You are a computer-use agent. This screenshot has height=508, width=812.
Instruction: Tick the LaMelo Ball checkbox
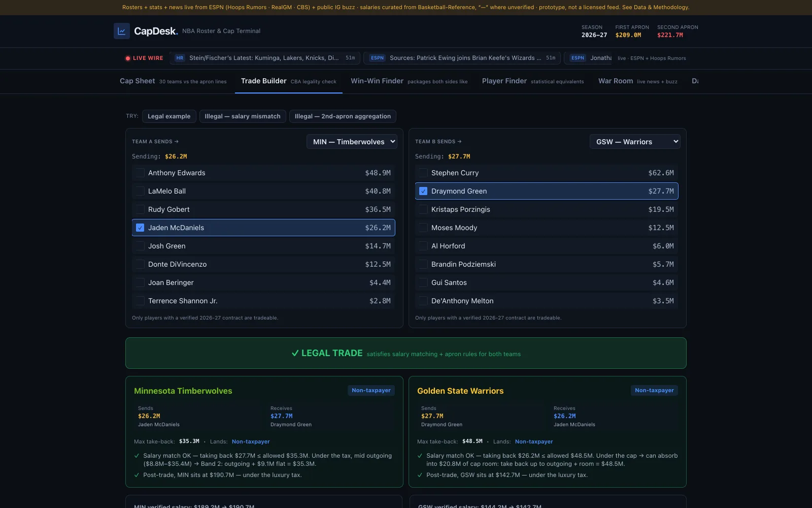pos(140,191)
